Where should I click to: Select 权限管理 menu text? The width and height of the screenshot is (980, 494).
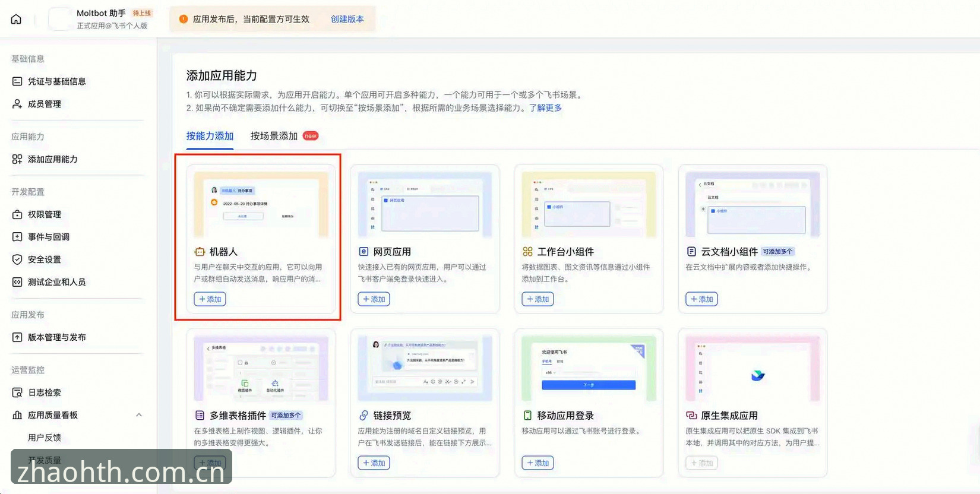[45, 214]
